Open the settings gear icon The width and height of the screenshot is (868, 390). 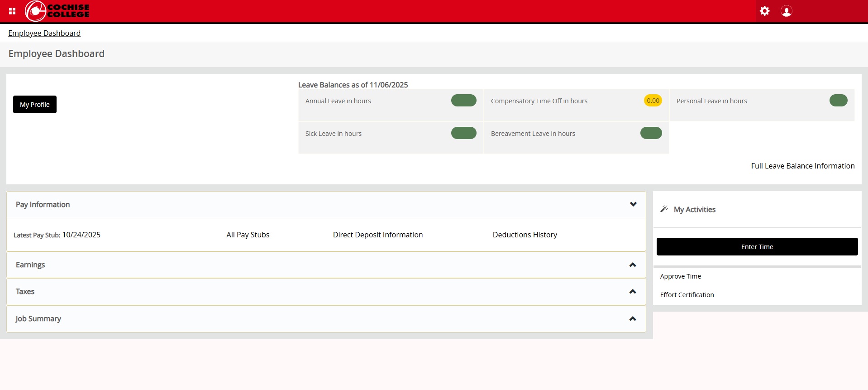coord(764,11)
